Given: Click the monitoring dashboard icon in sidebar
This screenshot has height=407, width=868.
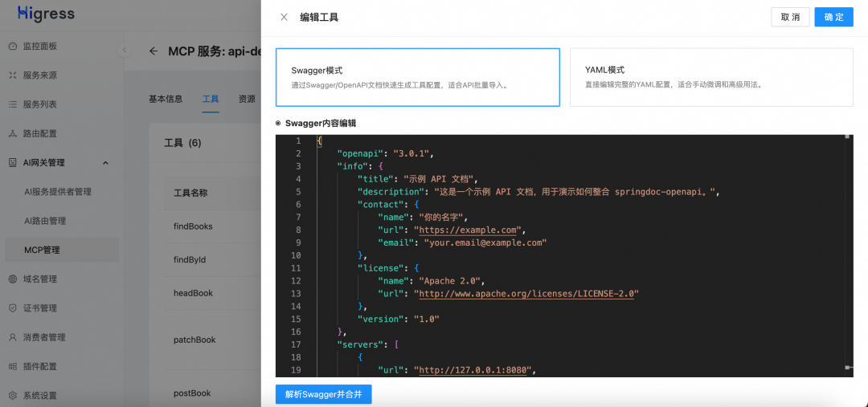Looking at the screenshot, I should (13, 47).
